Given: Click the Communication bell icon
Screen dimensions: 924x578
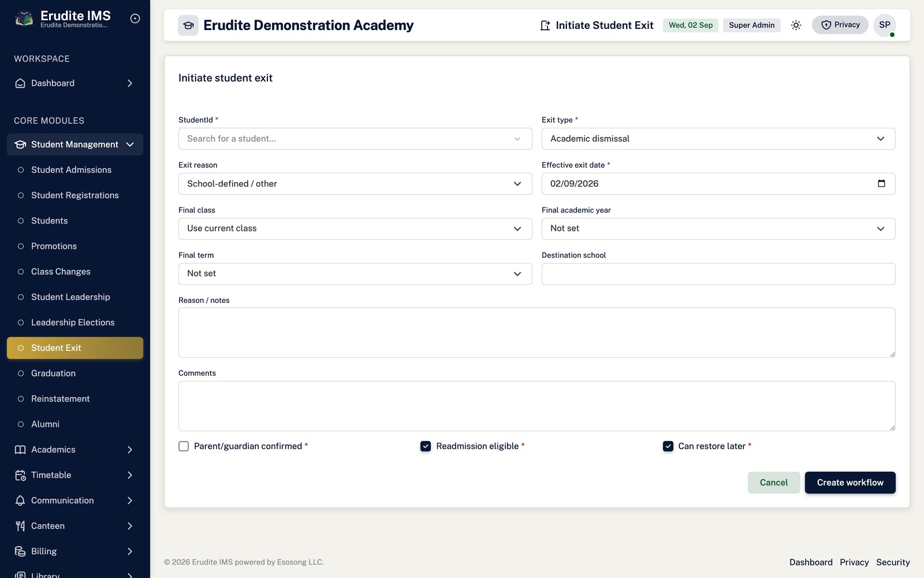Looking at the screenshot, I should [x=20, y=501].
